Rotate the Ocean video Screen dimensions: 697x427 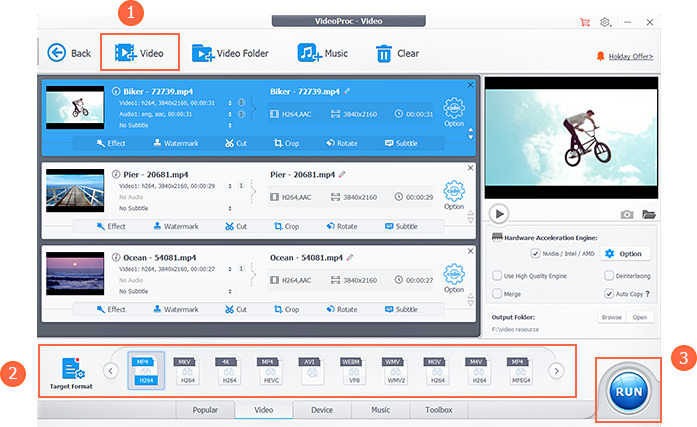tap(342, 309)
